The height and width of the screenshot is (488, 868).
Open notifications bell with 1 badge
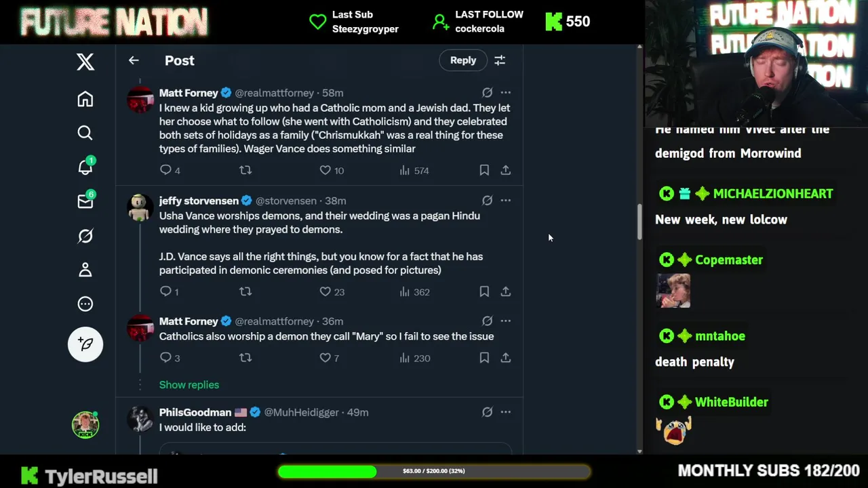(85, 166)
